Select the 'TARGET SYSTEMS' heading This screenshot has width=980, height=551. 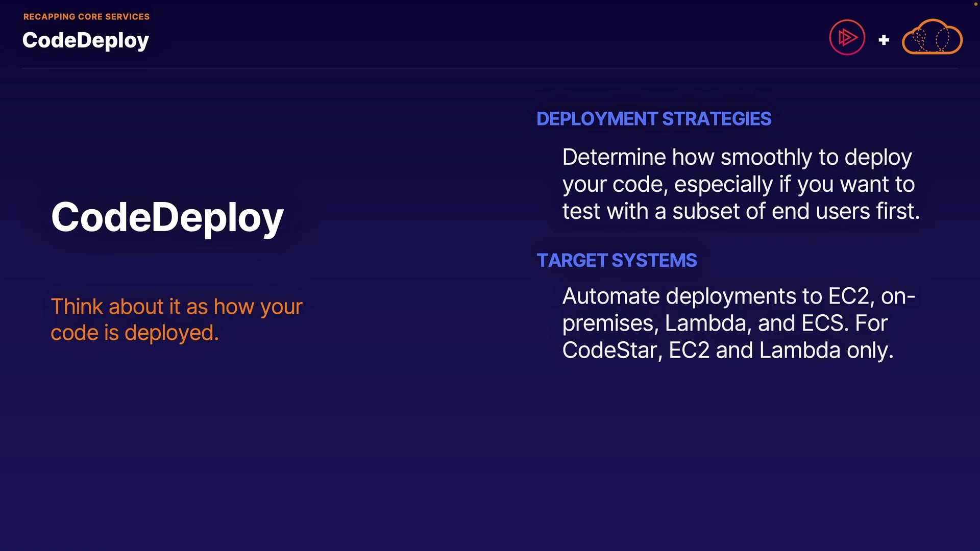(x=617, y=260)
